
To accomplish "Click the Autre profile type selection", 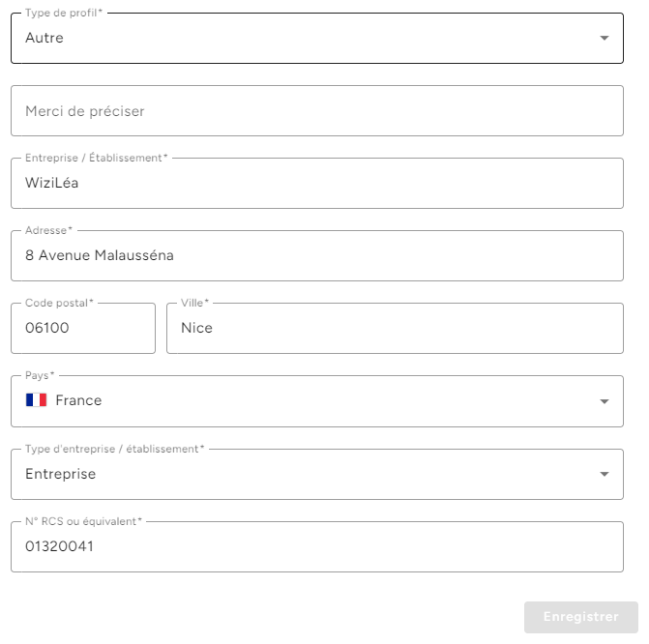I will click(44, 38).
